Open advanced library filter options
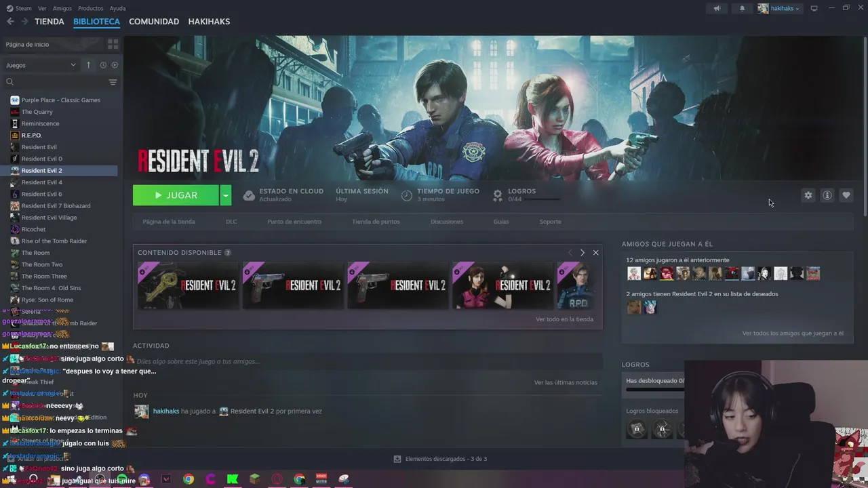This screenshot has height=488, width=868. click(113, 82)
